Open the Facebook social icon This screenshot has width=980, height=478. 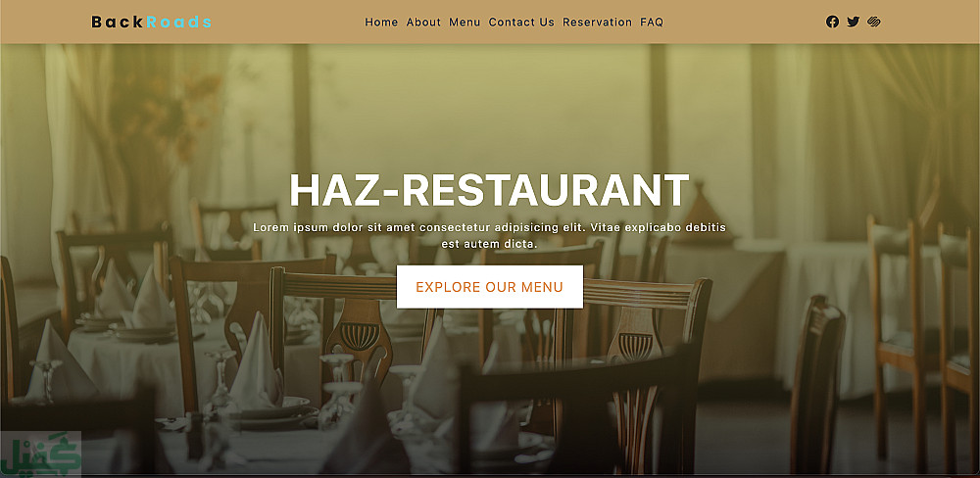[832, 22]
